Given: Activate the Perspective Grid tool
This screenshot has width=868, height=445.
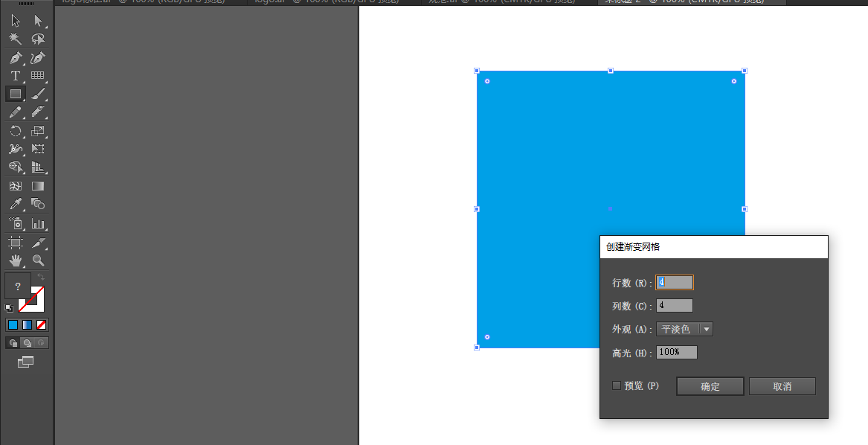Looking at the screenshot, I should point(38,167).
